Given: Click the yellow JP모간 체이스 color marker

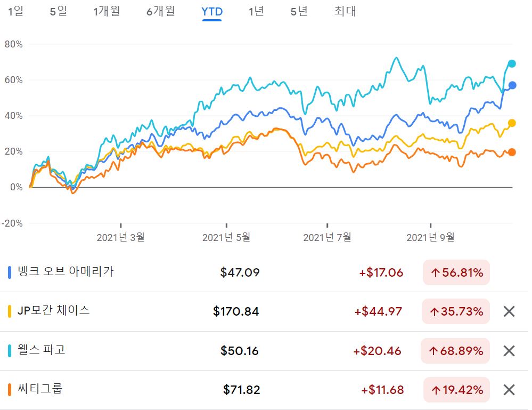Looking at the screenshot, I should 10,311.
